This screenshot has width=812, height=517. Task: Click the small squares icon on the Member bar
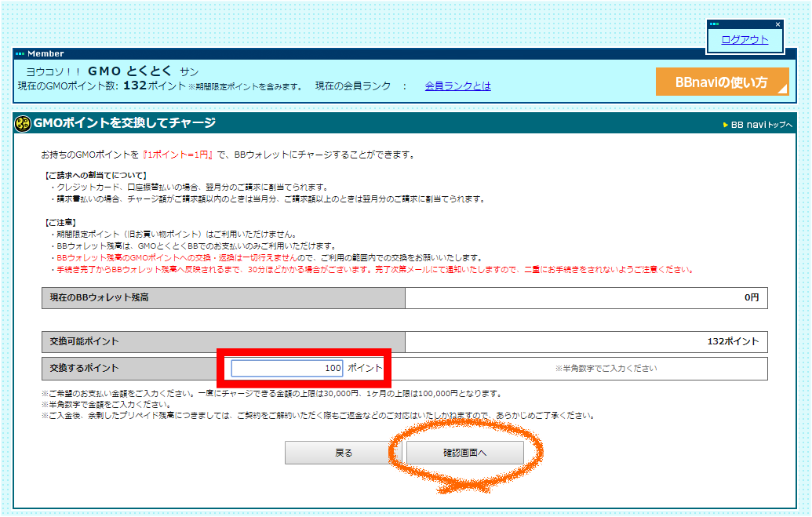[x=20, y=53]
